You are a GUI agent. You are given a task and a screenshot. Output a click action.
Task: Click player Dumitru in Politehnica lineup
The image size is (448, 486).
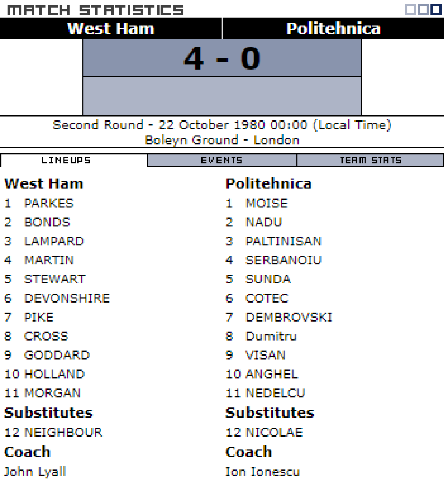(x=271, y=336)
